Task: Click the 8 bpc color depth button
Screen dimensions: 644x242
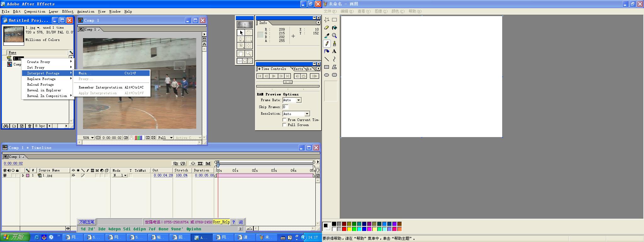Action: pyautogui.click(x=40, y=126)
